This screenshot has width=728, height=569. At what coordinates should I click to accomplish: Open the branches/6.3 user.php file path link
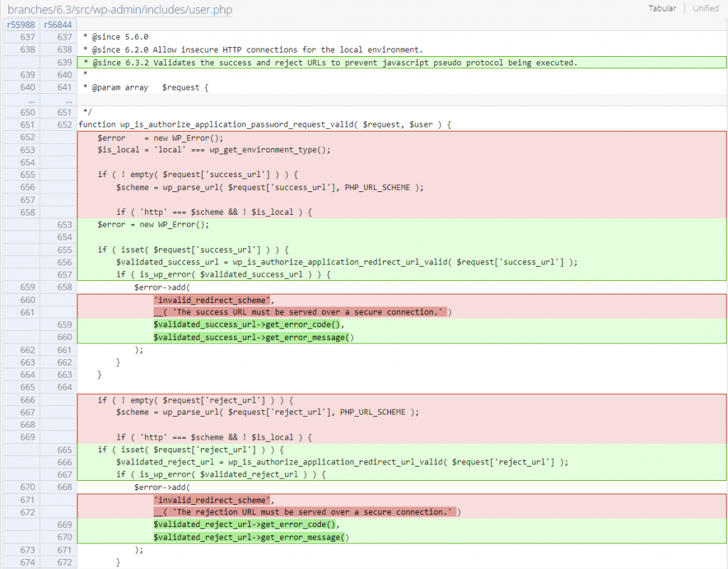tap(119, 10)
